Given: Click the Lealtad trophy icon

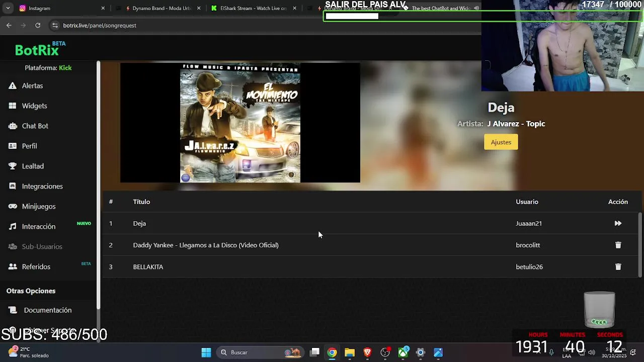Looking at the screenshot, I should (x=13, y=166).
